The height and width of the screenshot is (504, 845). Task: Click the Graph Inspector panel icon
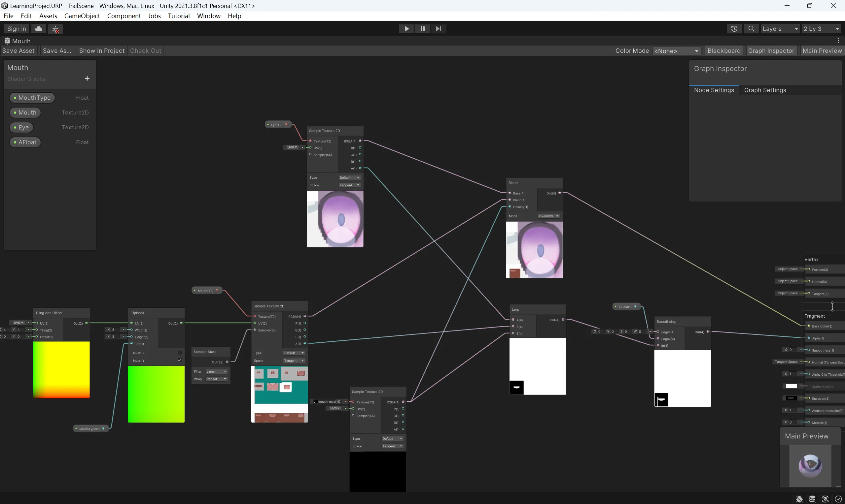tap(771, 50)
